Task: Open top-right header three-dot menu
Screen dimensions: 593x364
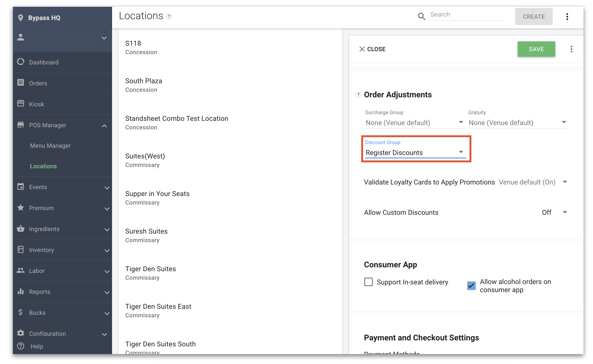Action: tap(567, 17)
